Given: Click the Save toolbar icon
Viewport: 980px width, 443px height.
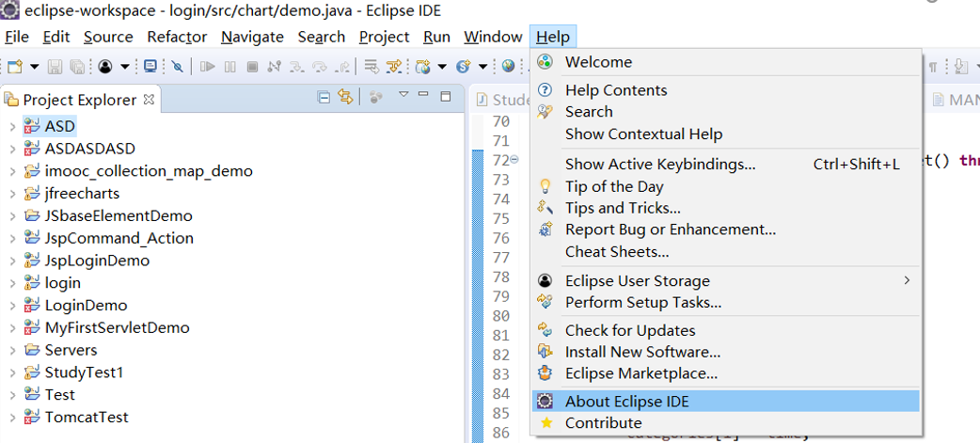Looking at the screenshot, I should tap(55, 66).
